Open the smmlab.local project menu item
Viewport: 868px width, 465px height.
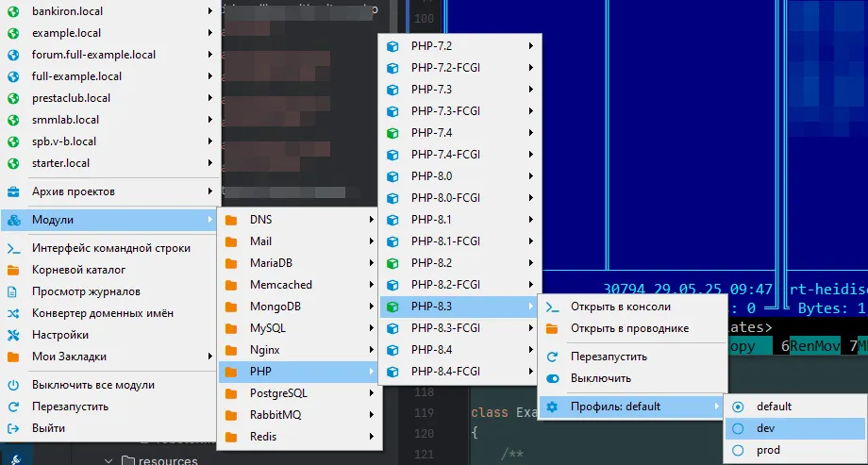pyautogui.click(x=110, y=120)
